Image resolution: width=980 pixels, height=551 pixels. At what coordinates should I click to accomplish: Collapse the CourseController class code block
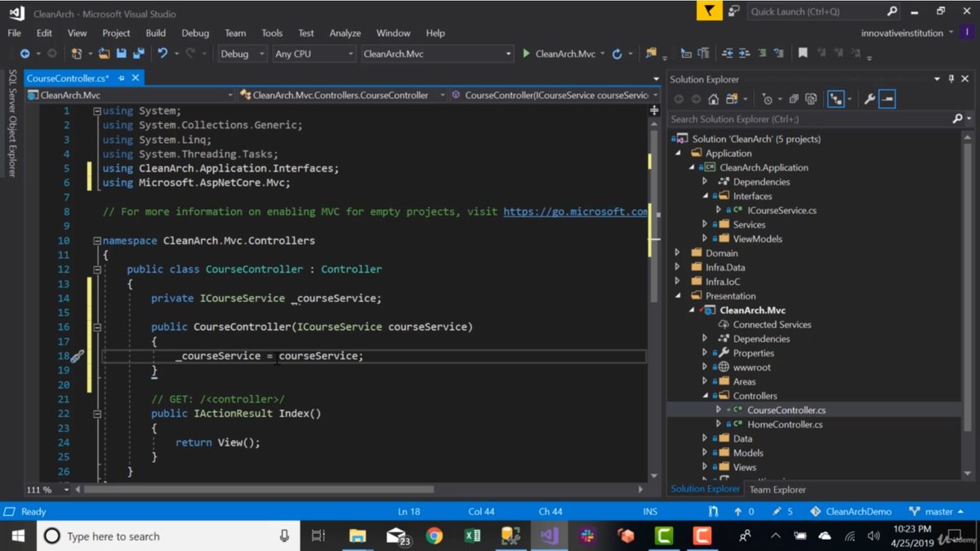point(96,269)
